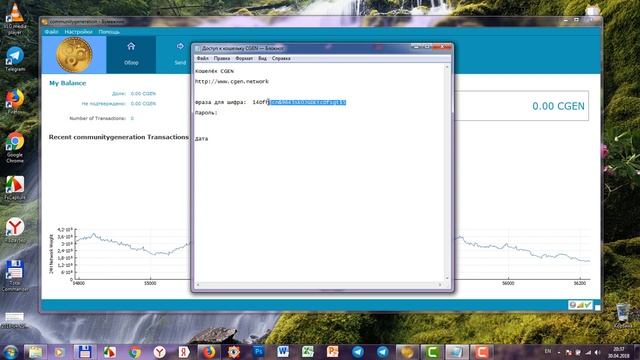Open Notepad Файл menu
The image size is (640, 360).
[202, 58]
